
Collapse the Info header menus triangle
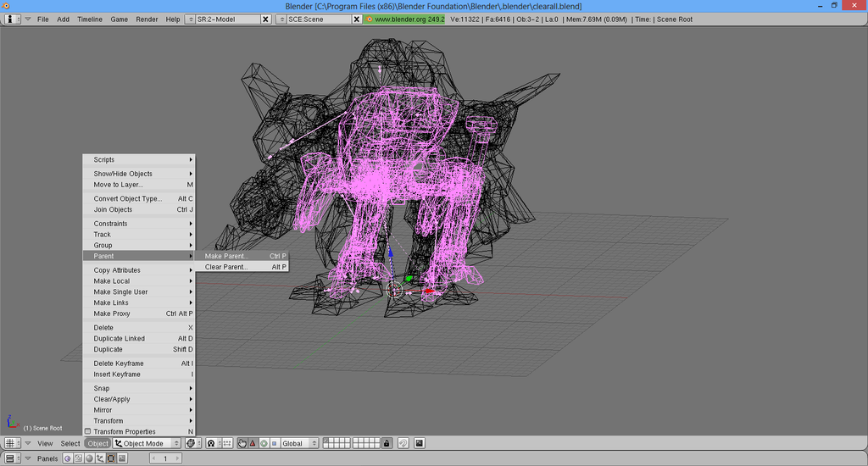(28, 19)
